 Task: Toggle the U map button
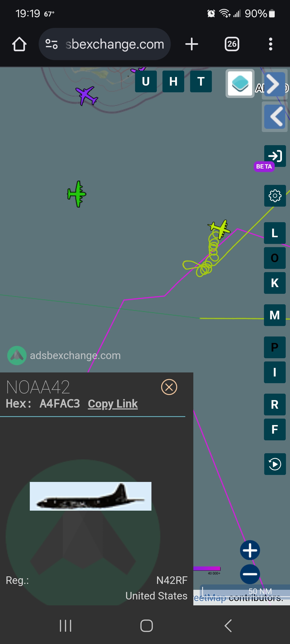point(146,81)
